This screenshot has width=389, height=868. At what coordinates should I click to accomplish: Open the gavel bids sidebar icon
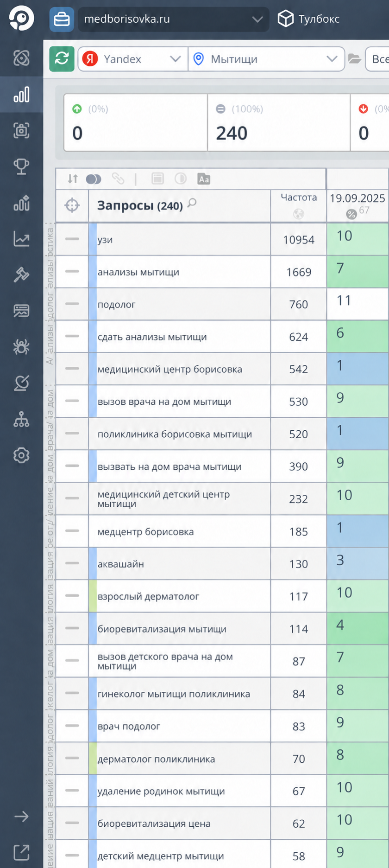pyautogui.click(x=21, y=274)
